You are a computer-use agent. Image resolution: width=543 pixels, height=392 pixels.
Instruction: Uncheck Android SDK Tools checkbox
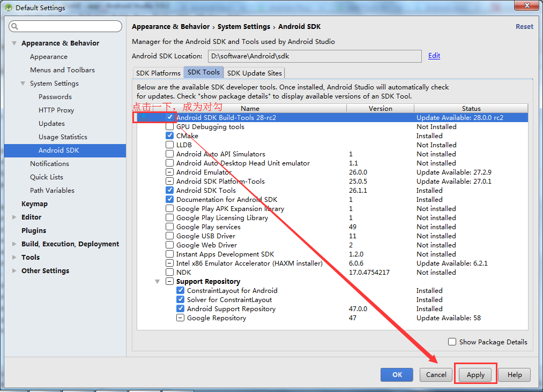[170, 190]
